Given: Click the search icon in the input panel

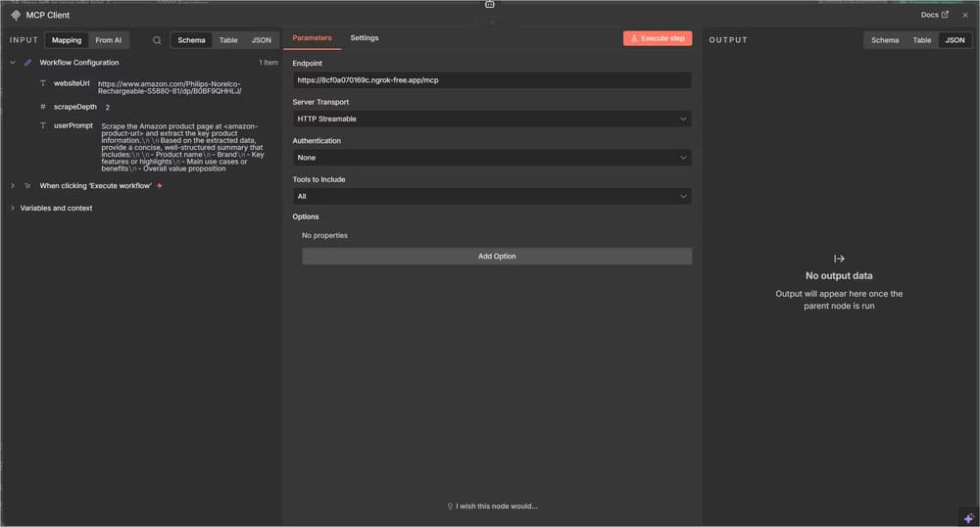Looking at the screenshot, I should tap(157, 40).
